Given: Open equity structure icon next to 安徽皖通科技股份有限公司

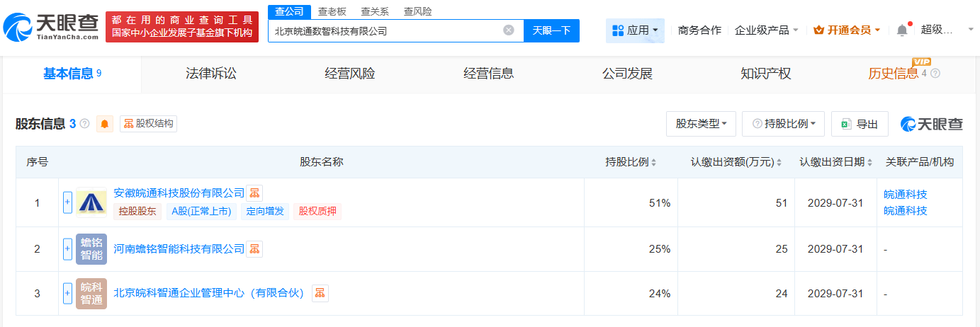Looking at the screenshot, I should [254, 193].
